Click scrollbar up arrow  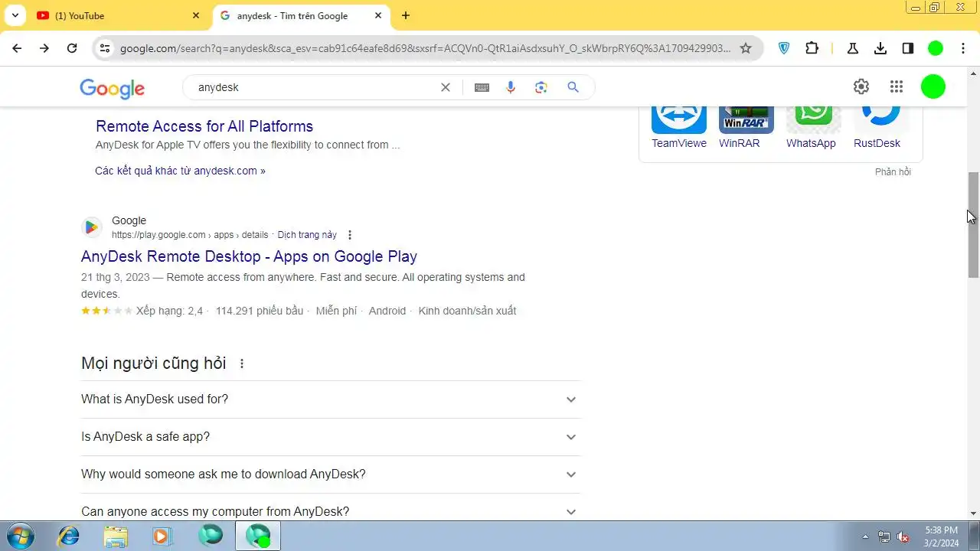[974, 73]
